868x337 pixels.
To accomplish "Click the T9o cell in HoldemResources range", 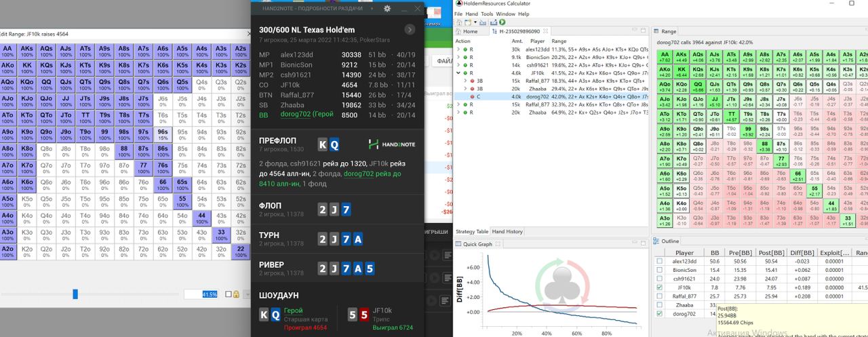I will click(x=732, y=130).
